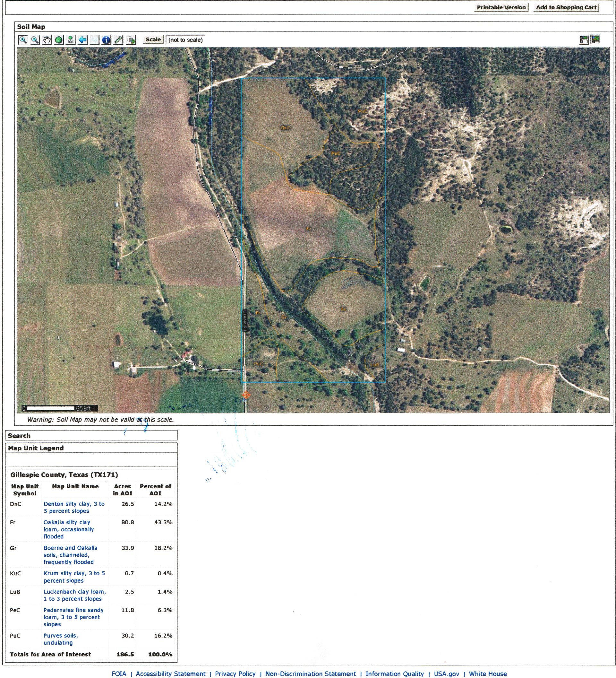Screen dimensions: 616x678
Task: Toggle the map view icon at far right
Action: (595, 40)
